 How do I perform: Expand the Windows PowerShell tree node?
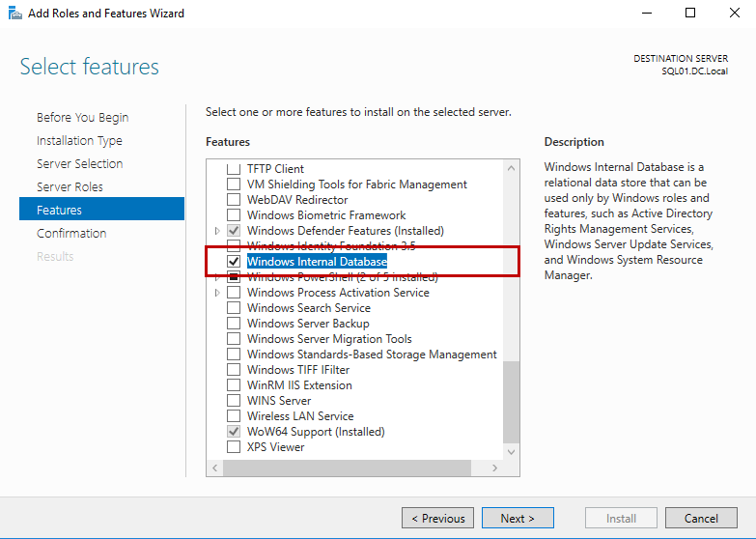pos(217,277)
